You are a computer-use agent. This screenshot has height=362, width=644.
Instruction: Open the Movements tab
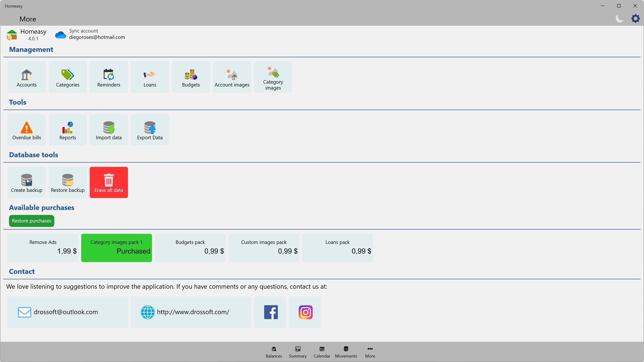[346, 352]
